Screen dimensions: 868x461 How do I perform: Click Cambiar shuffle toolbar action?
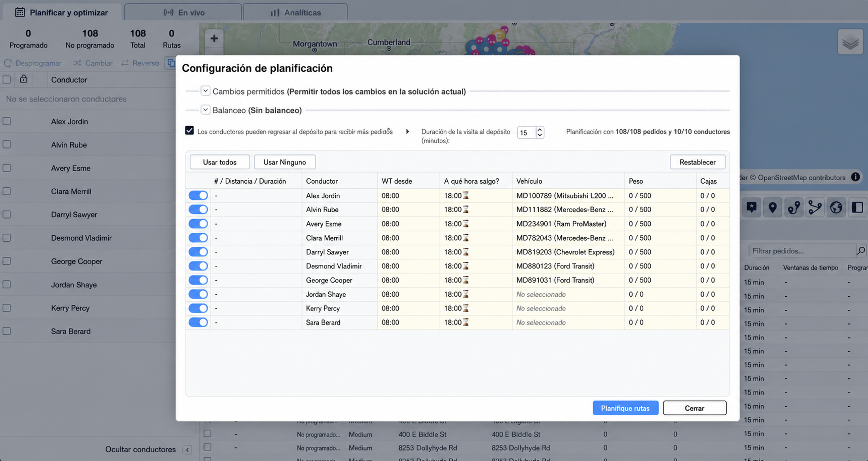93,63
